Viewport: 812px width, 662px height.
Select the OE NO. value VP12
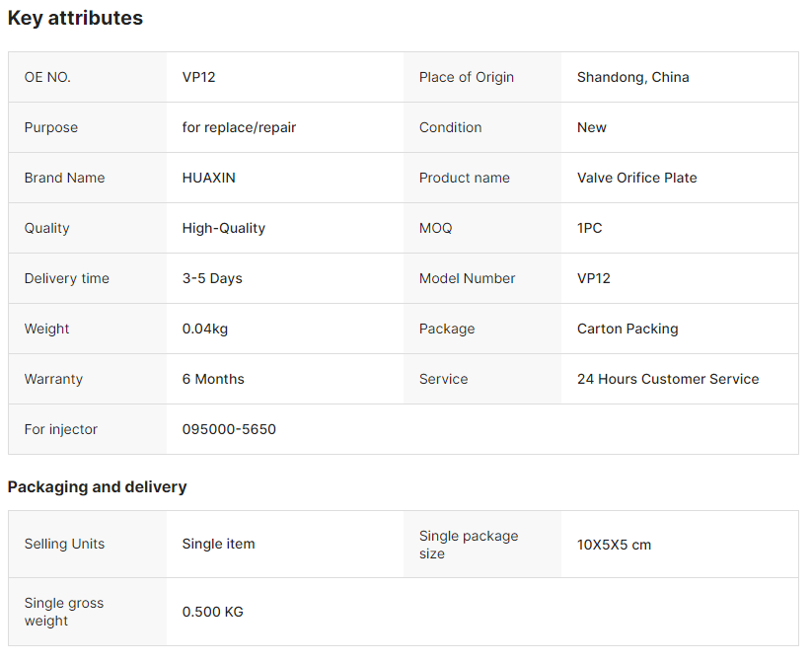(x=198, y=77)
